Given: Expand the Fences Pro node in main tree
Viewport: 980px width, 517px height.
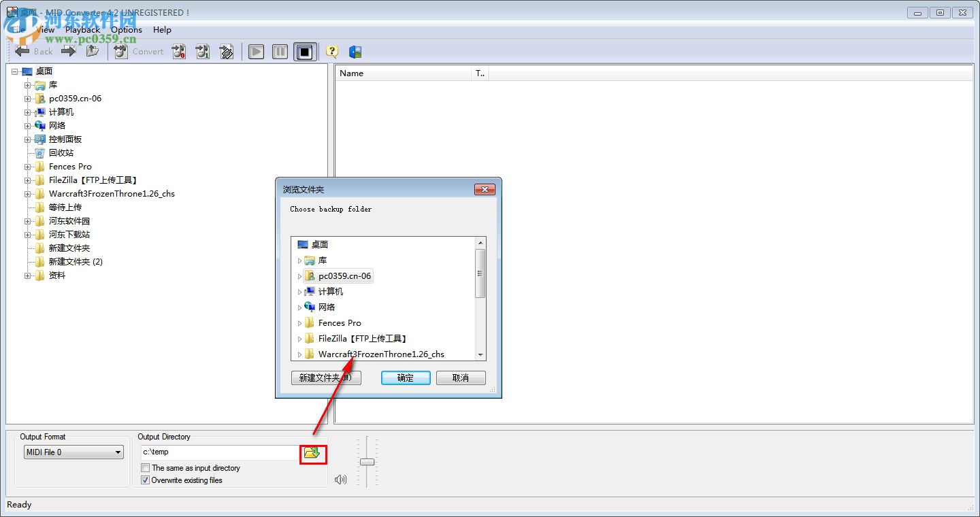Looking at the screenshot, I should (28, 167).
